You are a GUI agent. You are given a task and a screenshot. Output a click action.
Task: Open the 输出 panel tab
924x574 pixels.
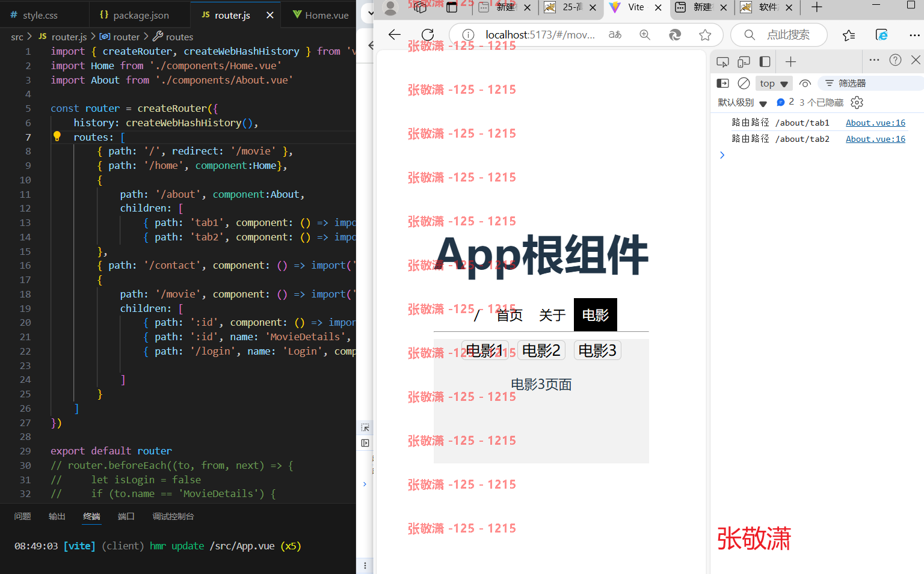pyautogui.click(x=57, y=516)
